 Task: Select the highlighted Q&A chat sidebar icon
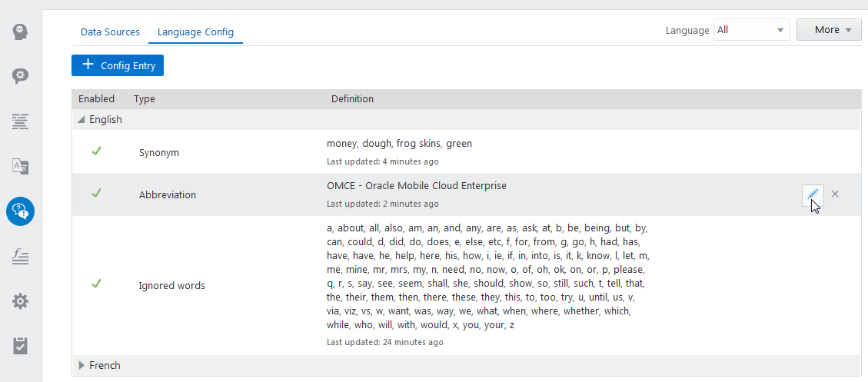pyautogui.click(x=20, y=211)
